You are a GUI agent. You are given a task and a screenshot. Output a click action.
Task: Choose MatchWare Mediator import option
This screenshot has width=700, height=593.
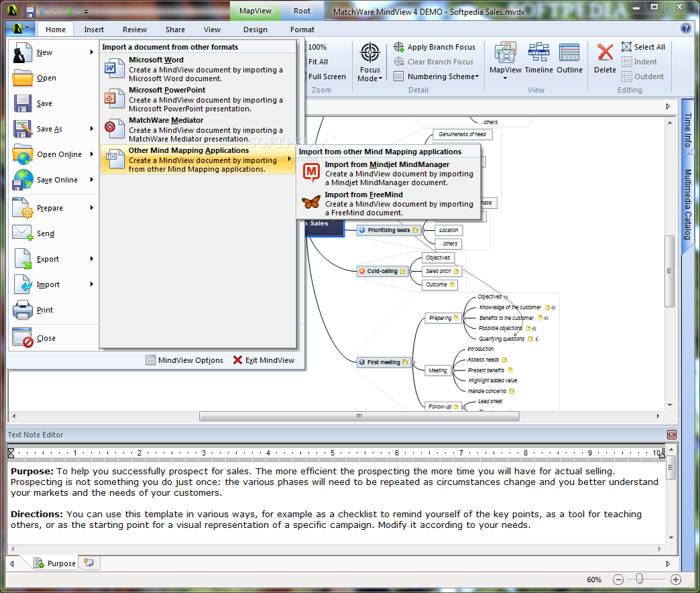tap(198, 129)
